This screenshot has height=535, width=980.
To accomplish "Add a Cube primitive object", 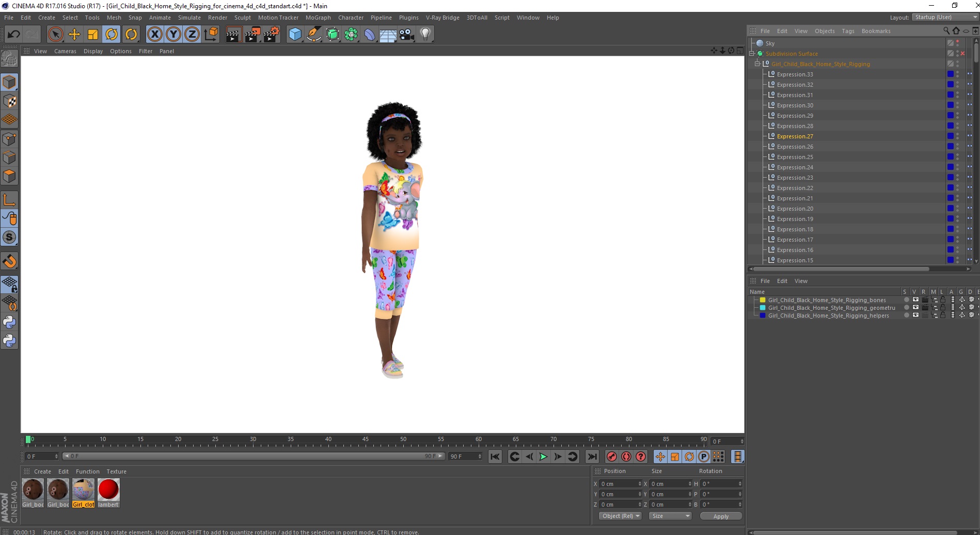I will tap(295, 35).
